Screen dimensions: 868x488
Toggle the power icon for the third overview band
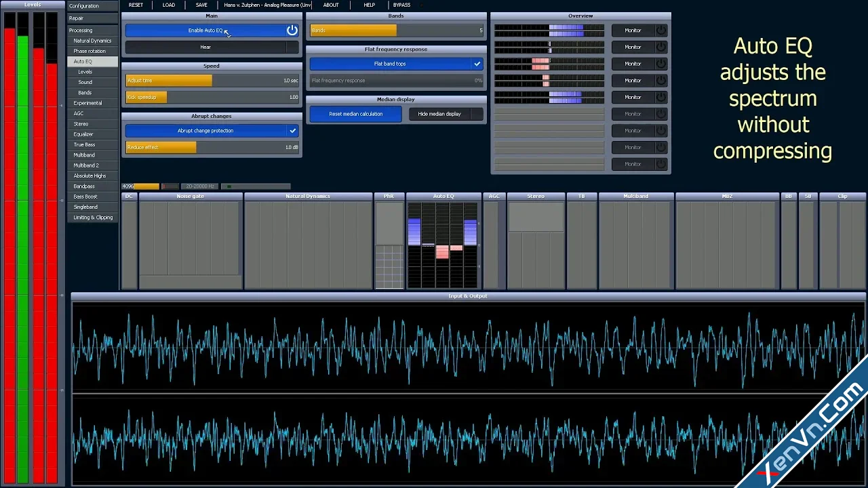tap(660, 64)
